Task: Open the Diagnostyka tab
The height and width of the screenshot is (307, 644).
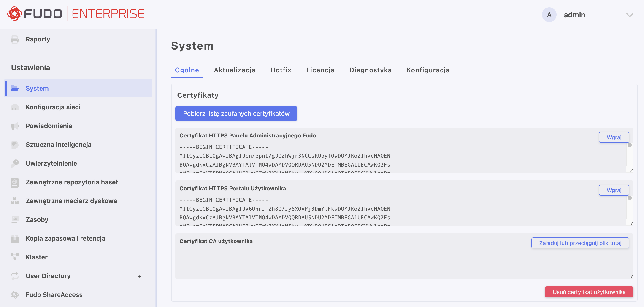Action: [x=370, y=70]
